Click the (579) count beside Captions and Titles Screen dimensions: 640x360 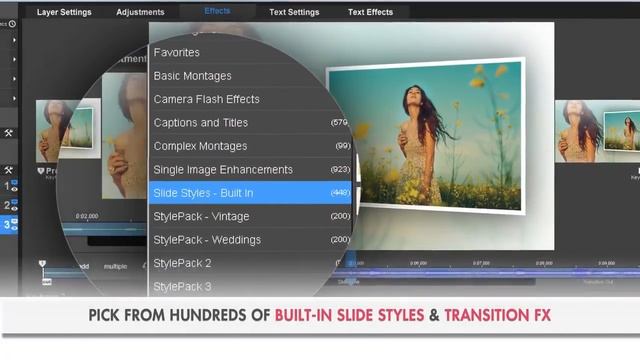click(339, 122)
